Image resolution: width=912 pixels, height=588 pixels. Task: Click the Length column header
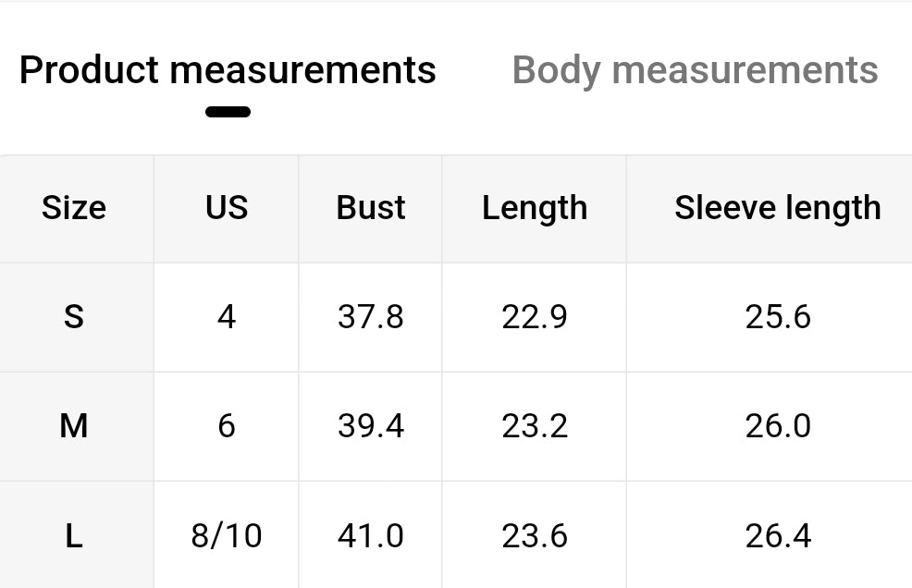tap(535, 208)
